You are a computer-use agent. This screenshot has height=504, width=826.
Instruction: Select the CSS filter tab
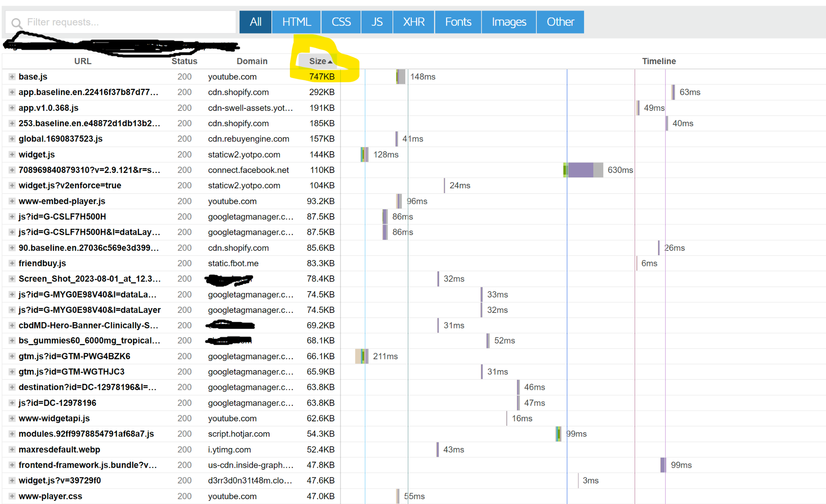tap(341, 22)
